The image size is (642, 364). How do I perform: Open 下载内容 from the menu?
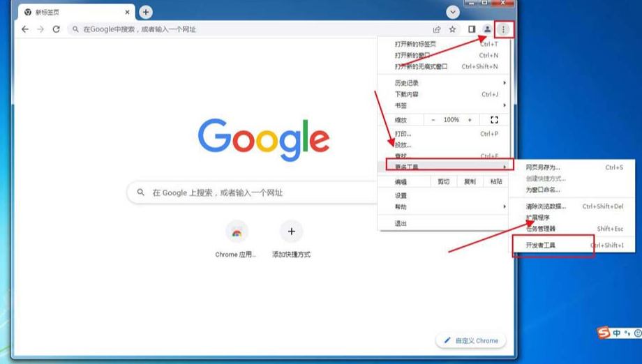[445, 94]
